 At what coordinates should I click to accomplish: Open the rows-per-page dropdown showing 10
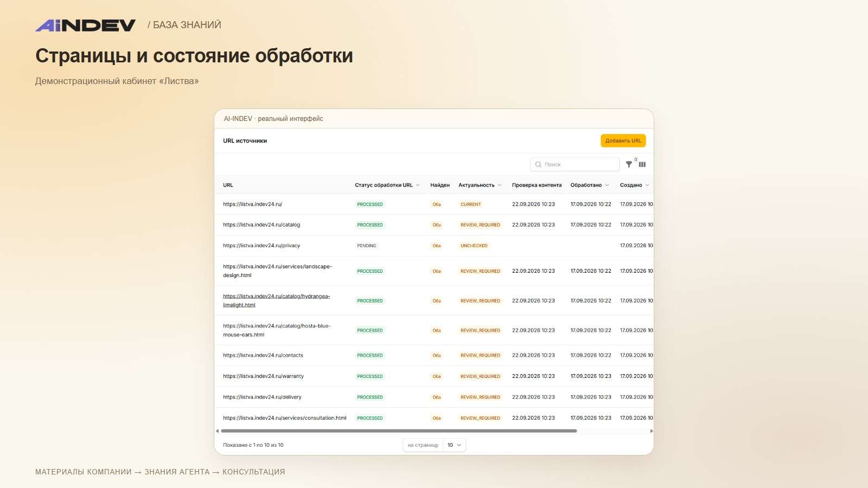[x=454, y=445]
